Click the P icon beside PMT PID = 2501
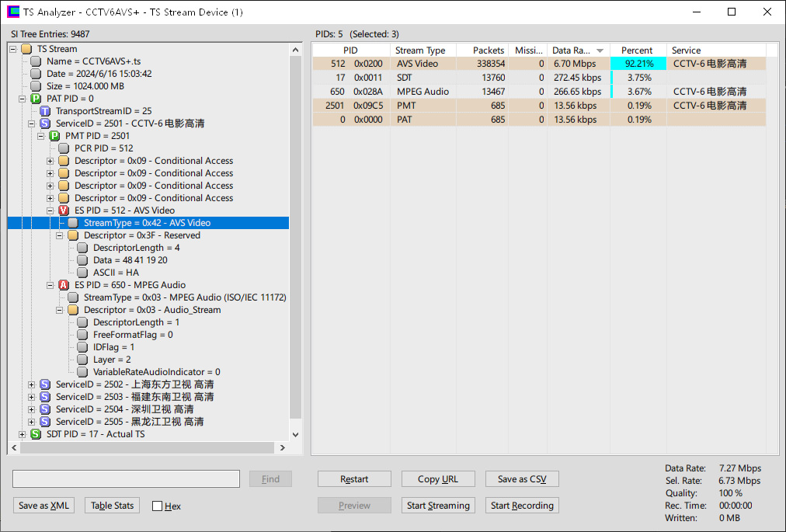 (x=54, y=136)
